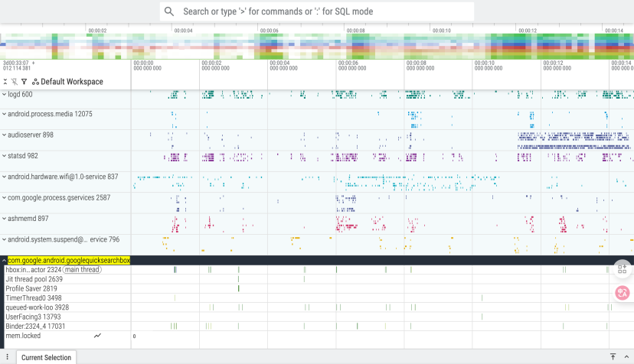Viewport: 634px width, 364px height.
Task: Click the clear pinned tracks icon
Action: [15, 82]
